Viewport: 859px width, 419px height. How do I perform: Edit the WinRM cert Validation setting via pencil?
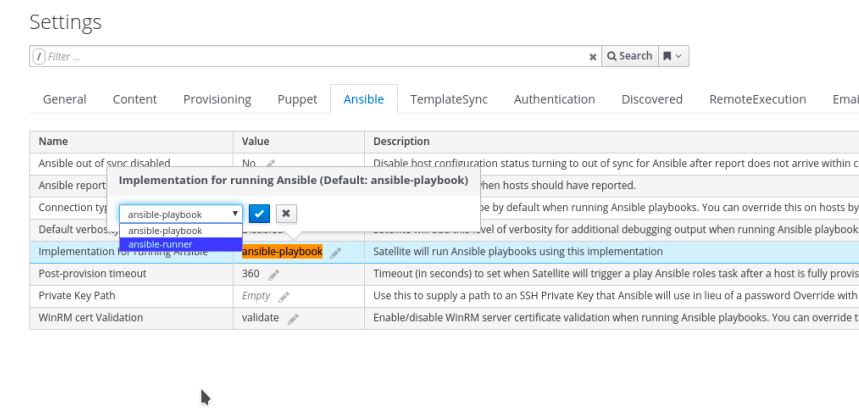pyautogui.click(x=293, y=319)
